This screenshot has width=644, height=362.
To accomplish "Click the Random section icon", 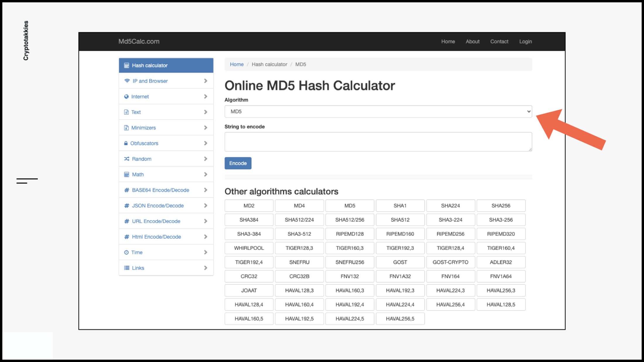I will coord(127,159).
